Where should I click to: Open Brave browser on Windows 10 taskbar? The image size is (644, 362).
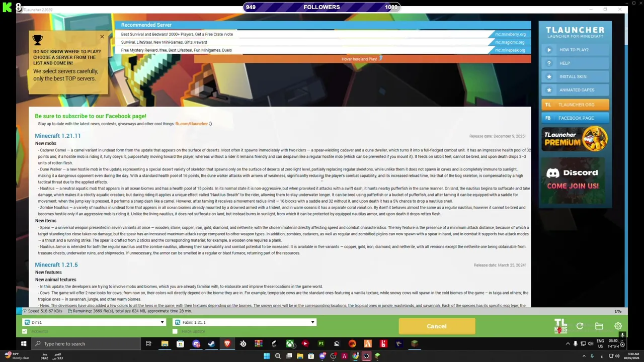tap(227, 344)
